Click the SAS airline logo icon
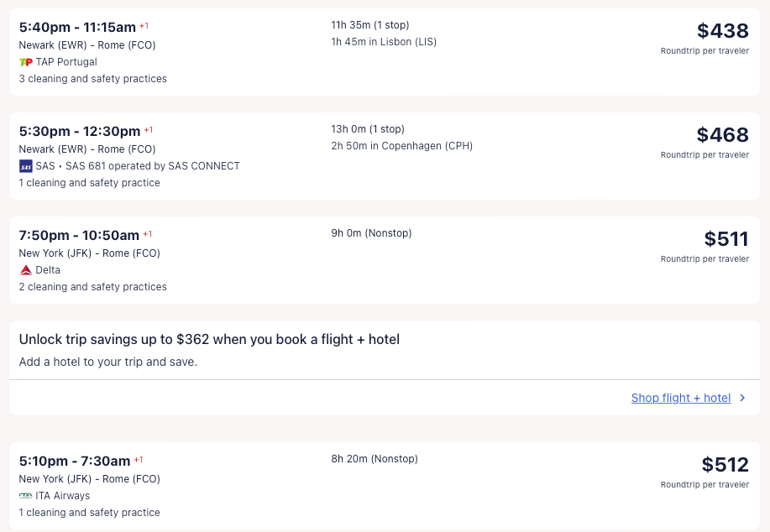Viewport: 770px width, 532px height. pyautogui.click(x=25, y=166)
